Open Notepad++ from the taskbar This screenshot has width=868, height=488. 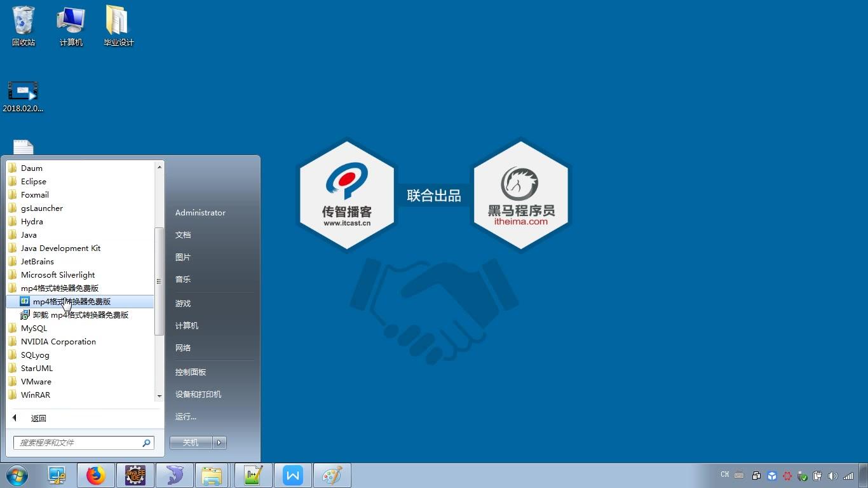tap(254, 475)
